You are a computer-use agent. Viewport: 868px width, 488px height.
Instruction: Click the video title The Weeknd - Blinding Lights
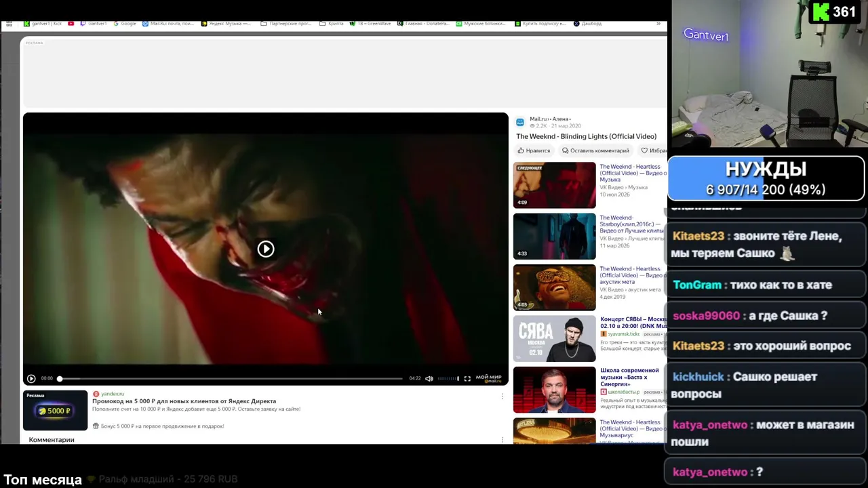point(586,136)
